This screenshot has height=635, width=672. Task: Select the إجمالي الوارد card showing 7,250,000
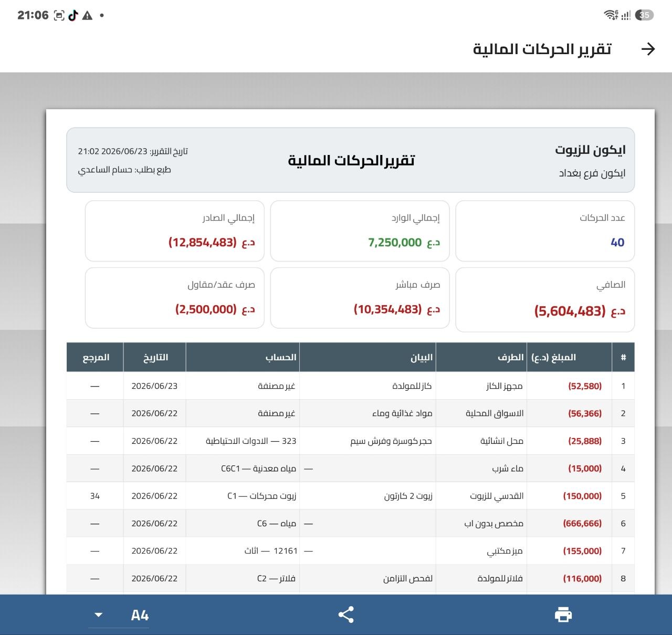[x=360, y=231]
